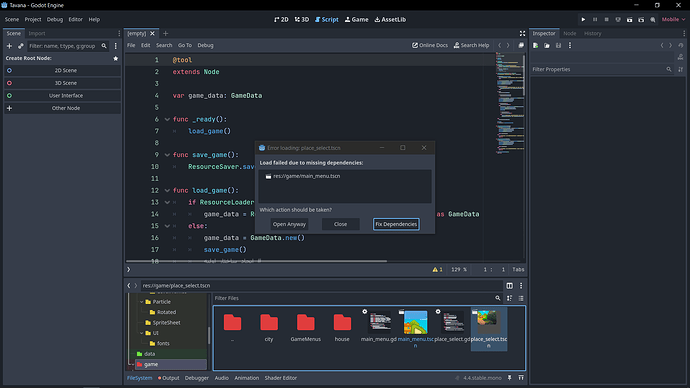Open the Editor menu
The height and width of the screenshot is (388, 690).
point(75,19)
